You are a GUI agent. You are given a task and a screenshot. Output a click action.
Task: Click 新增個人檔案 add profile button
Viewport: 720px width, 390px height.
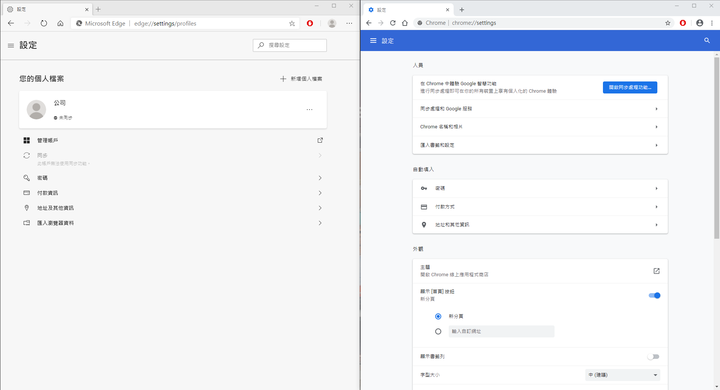[301, 79]
